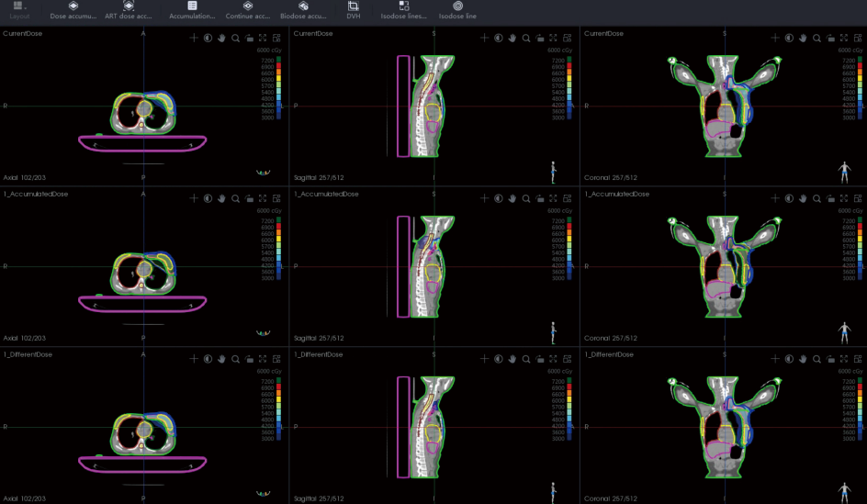
Task: Select contrast icon in CurrentDose coronal view
Action: [789, 38]
